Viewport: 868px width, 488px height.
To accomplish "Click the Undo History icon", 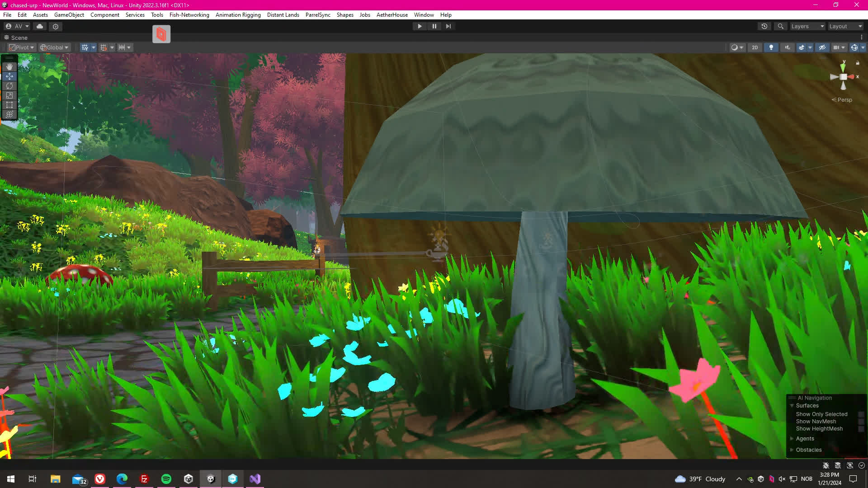I will point(764,26).
